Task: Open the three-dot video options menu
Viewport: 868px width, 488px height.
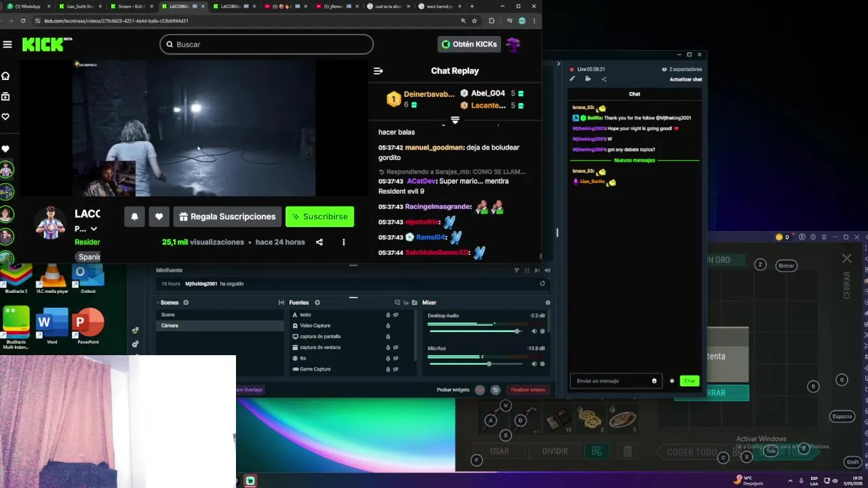Action: click(x=343, y=242)
